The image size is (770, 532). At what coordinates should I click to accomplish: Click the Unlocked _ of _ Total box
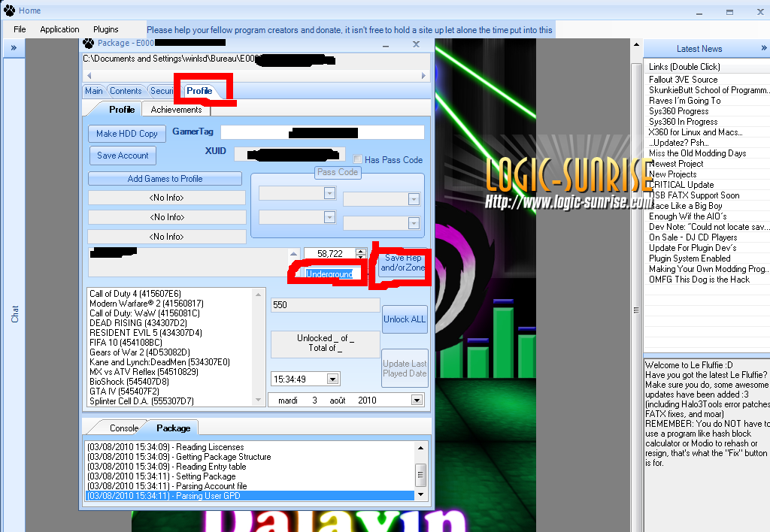click(x=325, y=343)
